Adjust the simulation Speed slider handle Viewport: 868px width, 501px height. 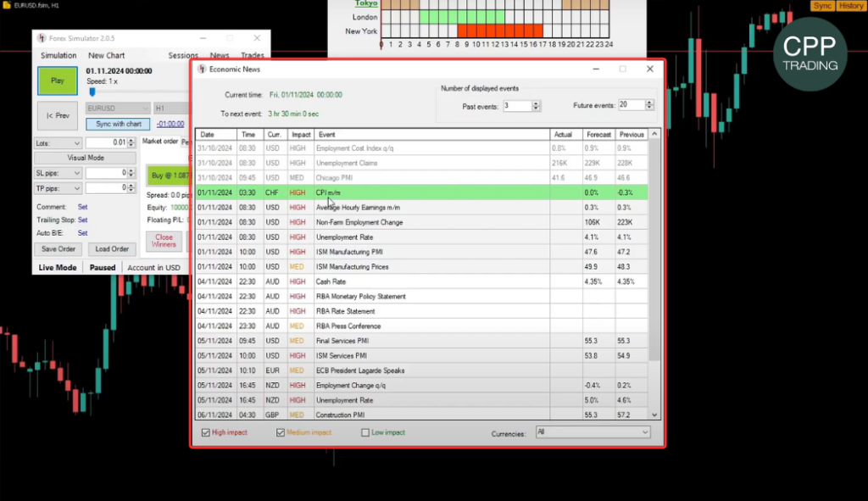(x=92, y=92)
